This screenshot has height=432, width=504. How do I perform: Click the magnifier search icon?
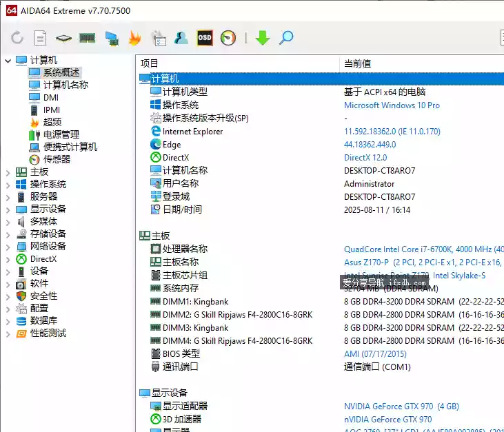tap(286, 38)
